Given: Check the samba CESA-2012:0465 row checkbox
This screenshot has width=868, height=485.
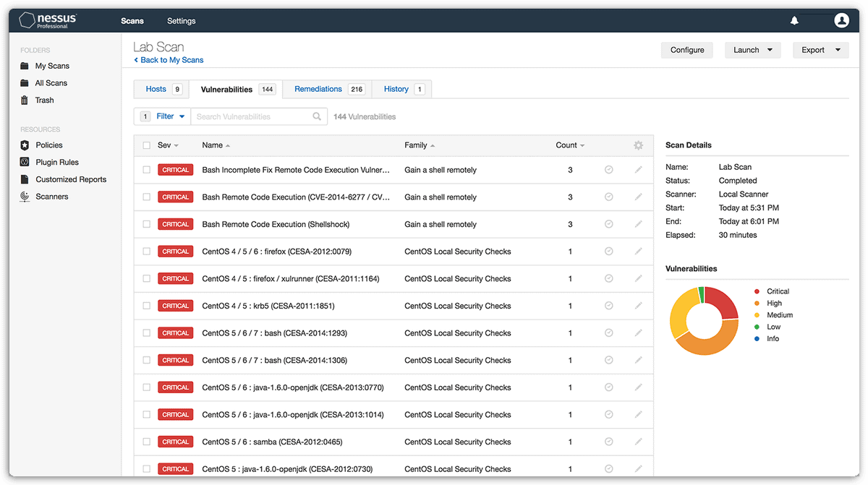Looking at the screenshot, I should tap(147, 442).
